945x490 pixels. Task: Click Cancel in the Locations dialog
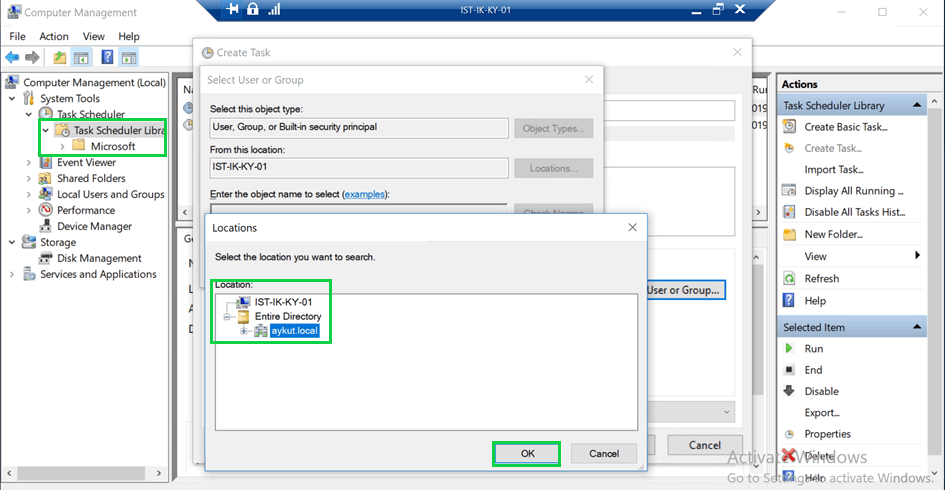(x=603, y=453)
